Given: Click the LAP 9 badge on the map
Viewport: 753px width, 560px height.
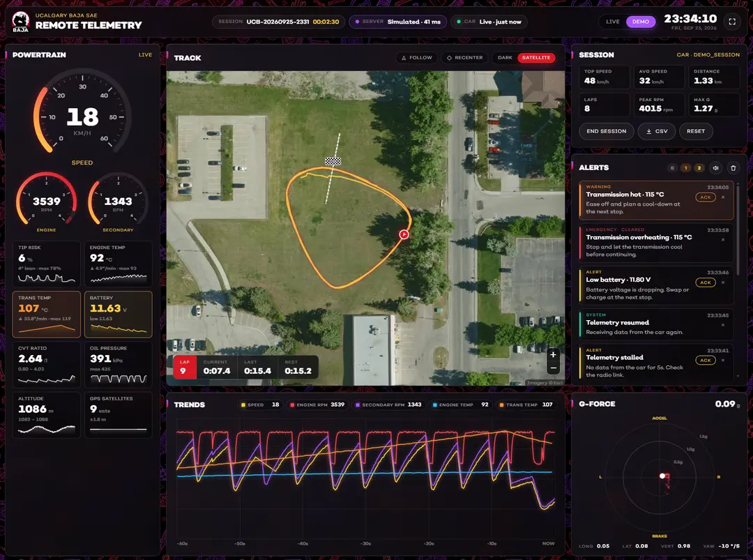Looking at the screenshot, I should pyautogui.click(x=184, y=368).
